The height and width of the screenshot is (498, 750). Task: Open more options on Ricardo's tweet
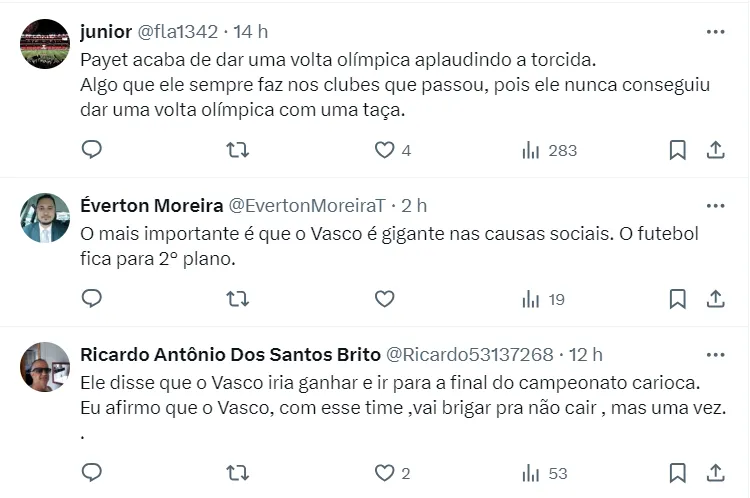coord(715,355)
